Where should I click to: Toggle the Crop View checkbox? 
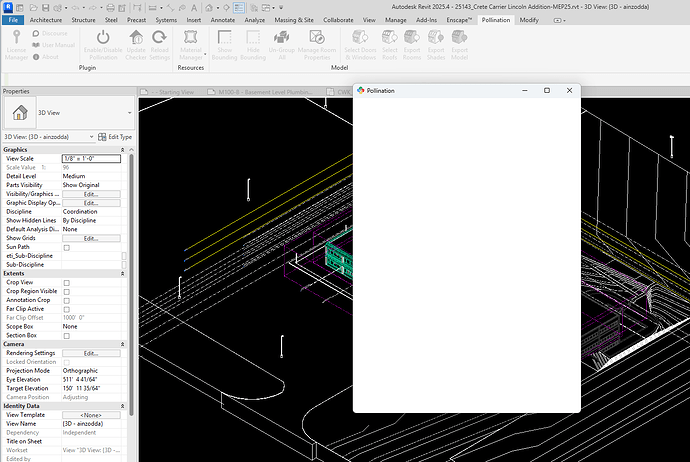pyautogui.click(x=67, y=283)
